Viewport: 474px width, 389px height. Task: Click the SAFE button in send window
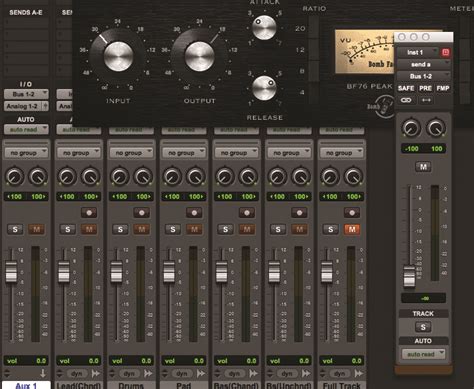(406, 88)
